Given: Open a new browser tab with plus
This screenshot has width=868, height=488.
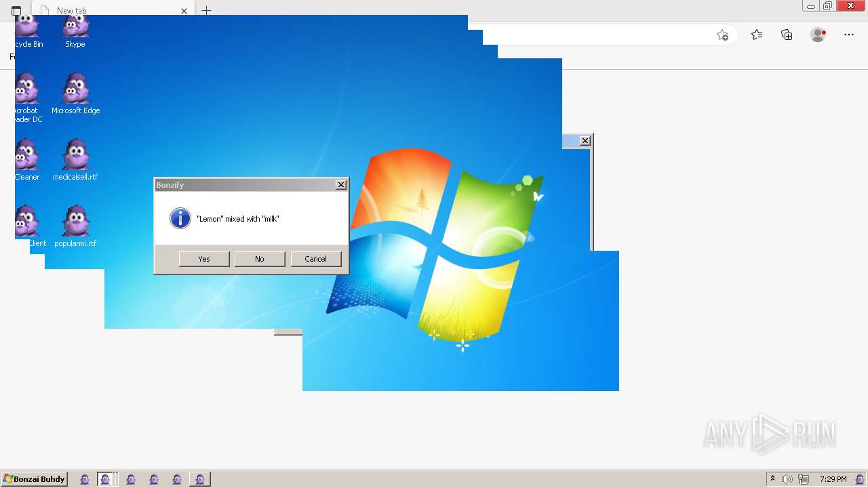Looking at the screenshot, I should click(x=207, y=10).
